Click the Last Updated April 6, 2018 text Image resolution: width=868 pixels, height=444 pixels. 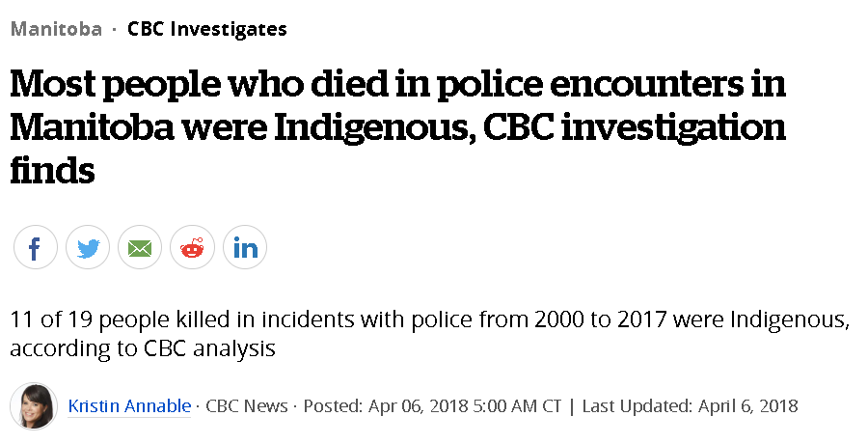[690, 406]
